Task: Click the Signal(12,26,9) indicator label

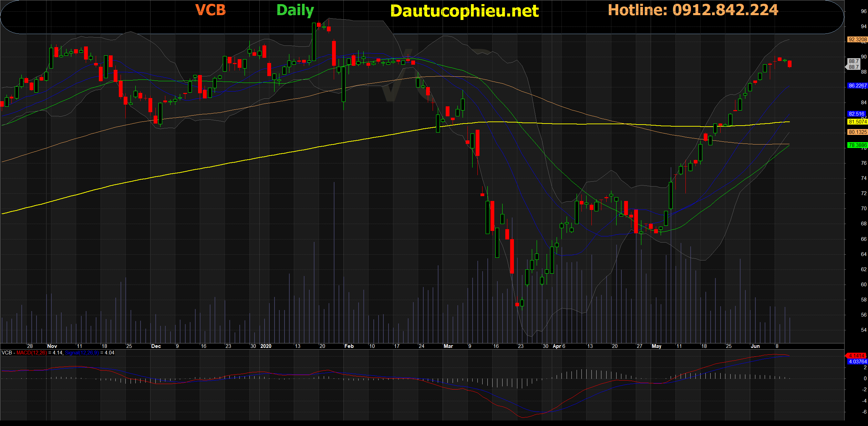Action: (x=82, y=353)
